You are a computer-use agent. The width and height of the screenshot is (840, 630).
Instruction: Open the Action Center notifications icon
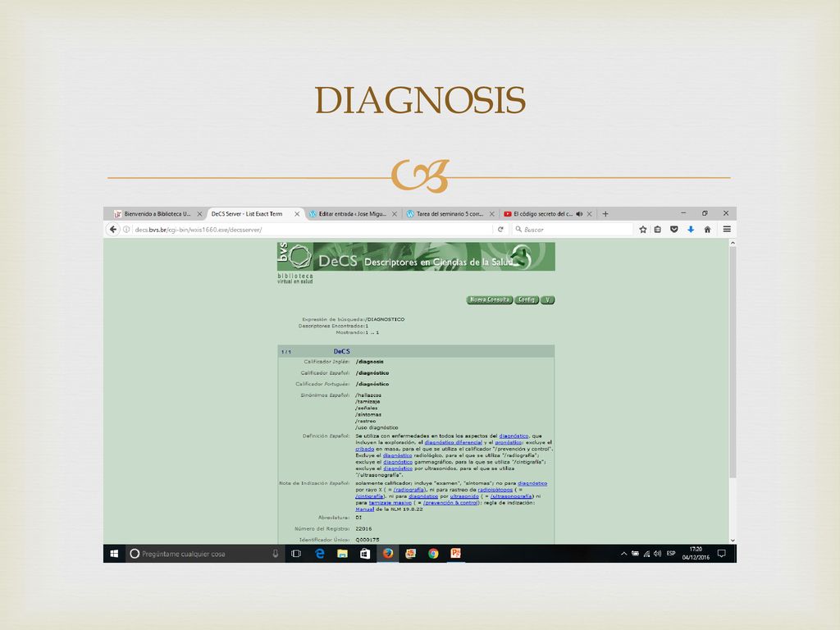click(x=722, y=554)
